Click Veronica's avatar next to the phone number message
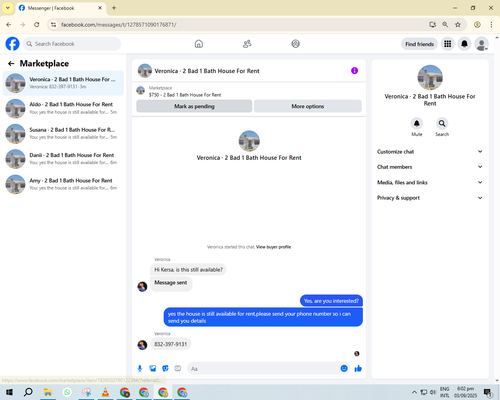 click(142, 345)
